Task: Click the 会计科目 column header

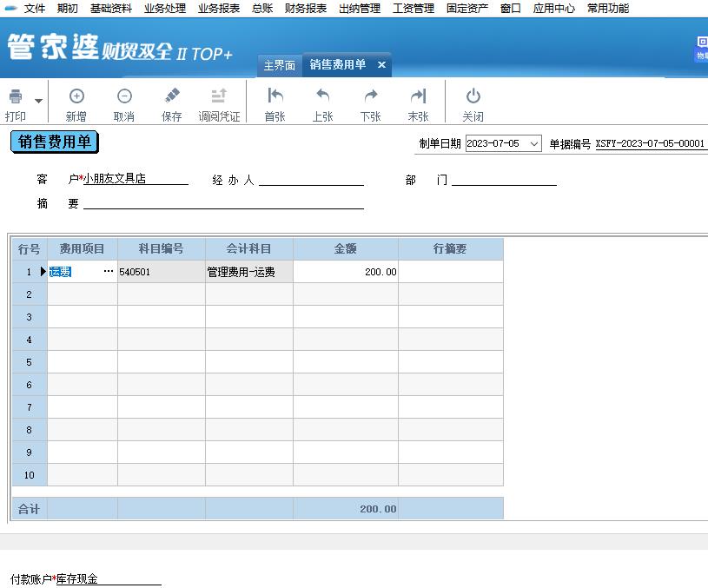Action: click(x=248, y=249)
